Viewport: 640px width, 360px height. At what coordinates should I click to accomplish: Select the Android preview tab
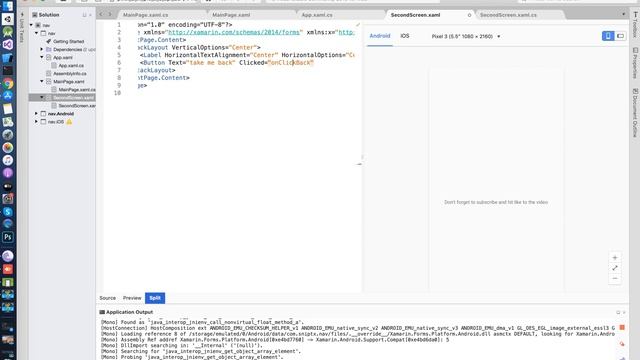pos(380,36)
